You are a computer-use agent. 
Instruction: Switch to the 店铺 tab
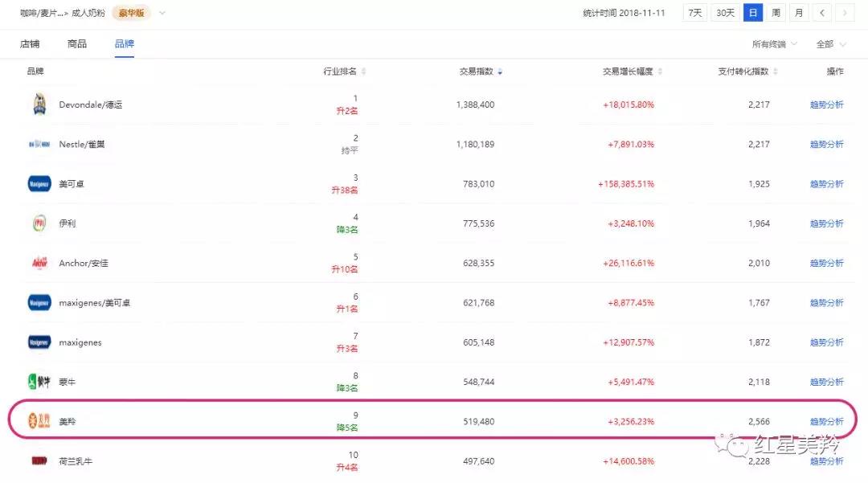tap(30, 44)
